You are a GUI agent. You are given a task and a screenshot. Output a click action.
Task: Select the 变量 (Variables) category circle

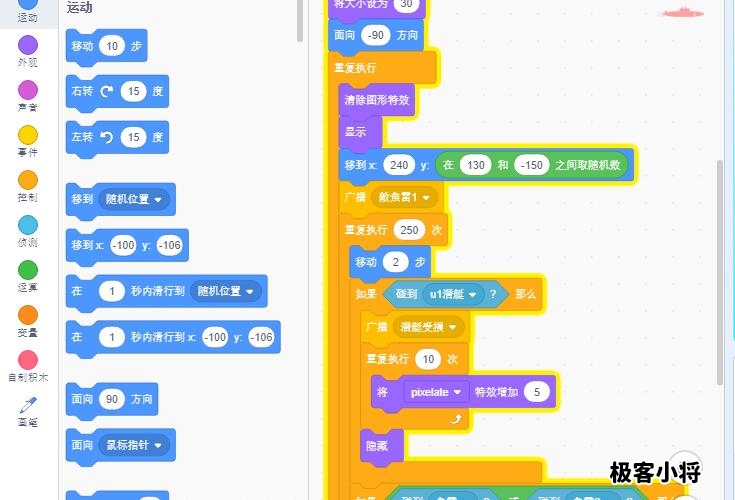coord(28,315)
